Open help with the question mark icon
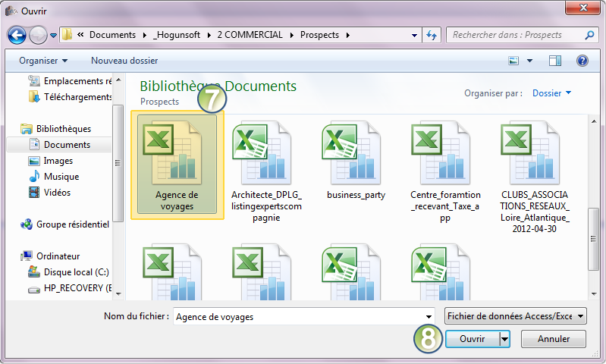The height and width of the screenshot is (364, 606). (x=582, y=61)
